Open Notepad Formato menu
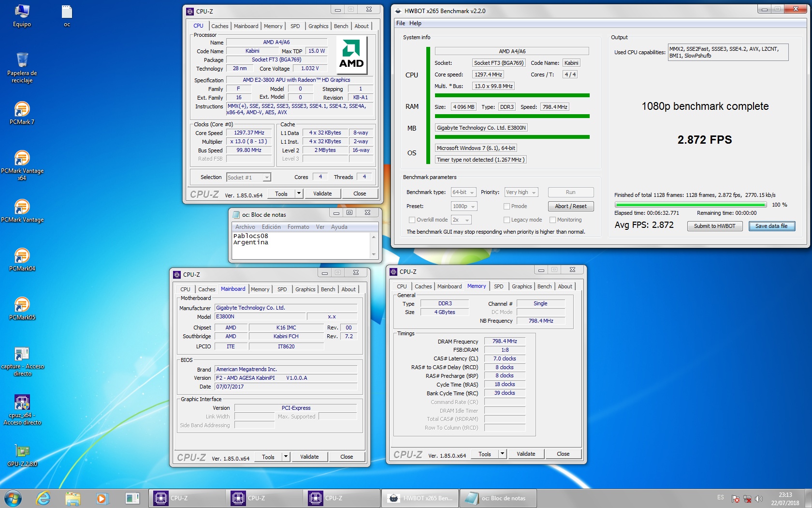812x508 pixels. pyautogui.click(x=298, y=227)
